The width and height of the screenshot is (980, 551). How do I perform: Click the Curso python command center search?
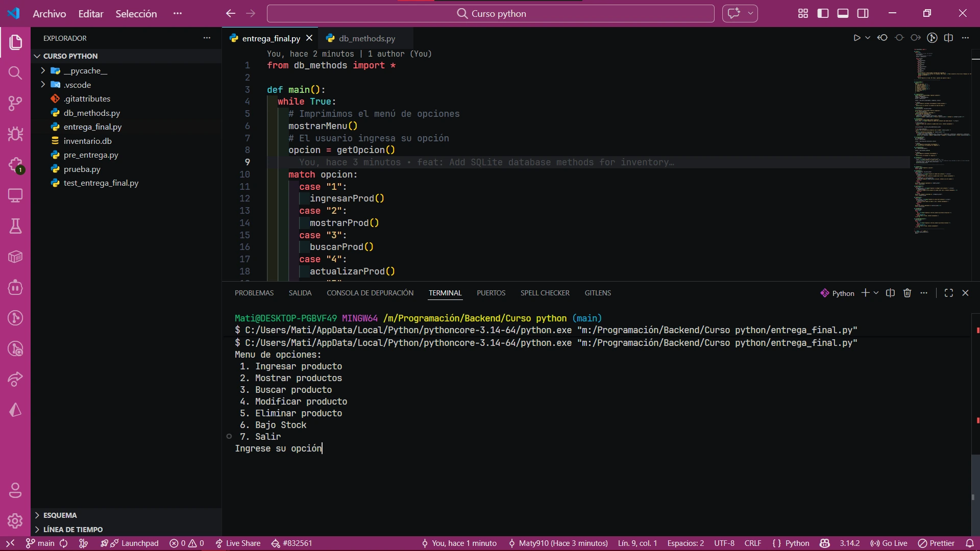tap(491, 13)
